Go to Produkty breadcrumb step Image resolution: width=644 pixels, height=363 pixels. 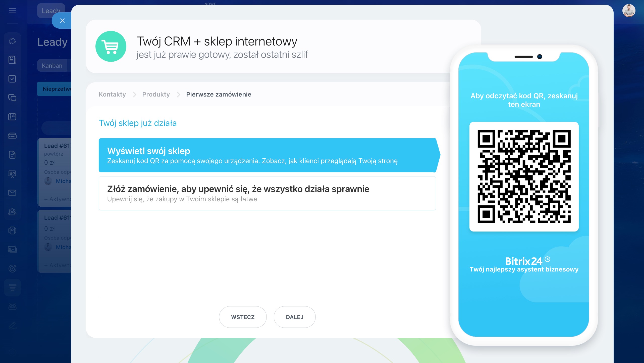156,94
